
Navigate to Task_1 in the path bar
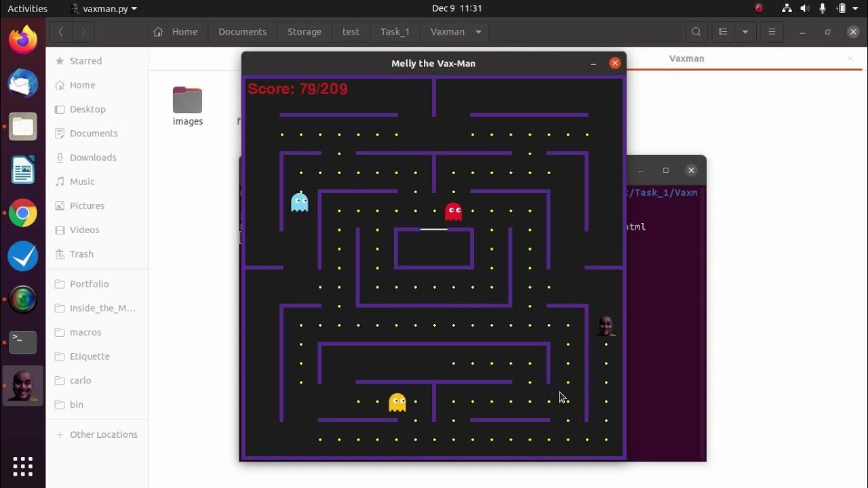click(x=395, y=32)
